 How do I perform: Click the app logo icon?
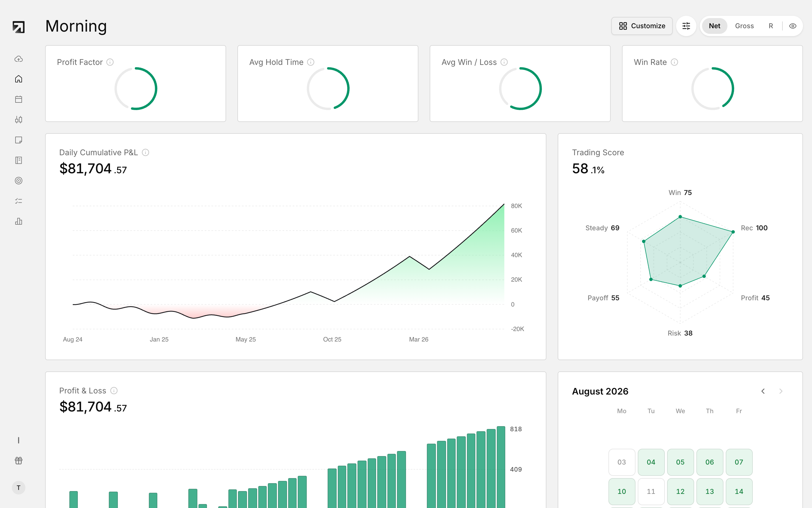pyautogui.click(x=18, y=27)
